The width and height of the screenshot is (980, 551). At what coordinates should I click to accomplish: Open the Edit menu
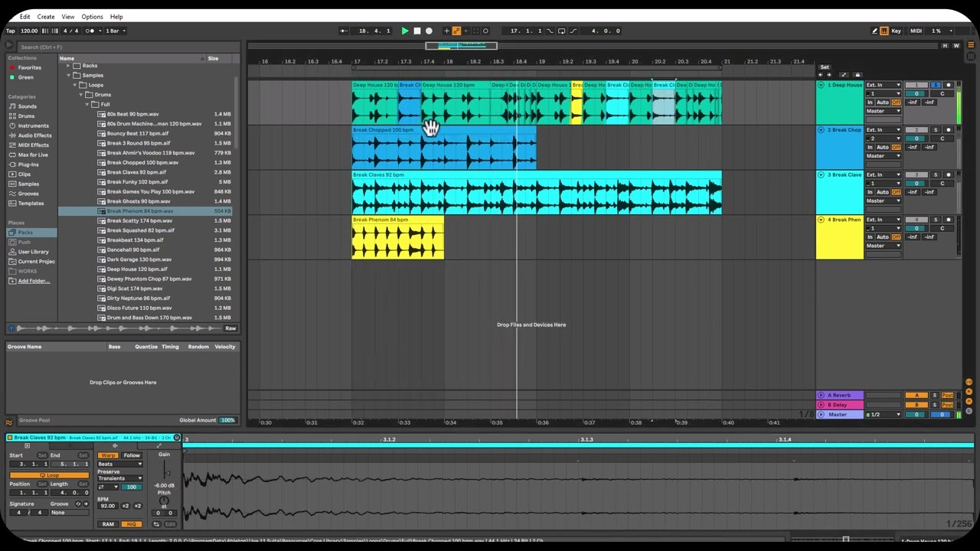pyautogui.click(x=25, y=16)
